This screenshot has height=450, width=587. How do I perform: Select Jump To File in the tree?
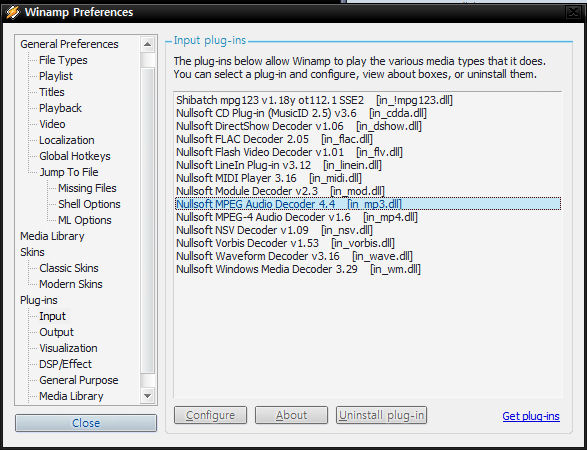click(x=69, y=172)
